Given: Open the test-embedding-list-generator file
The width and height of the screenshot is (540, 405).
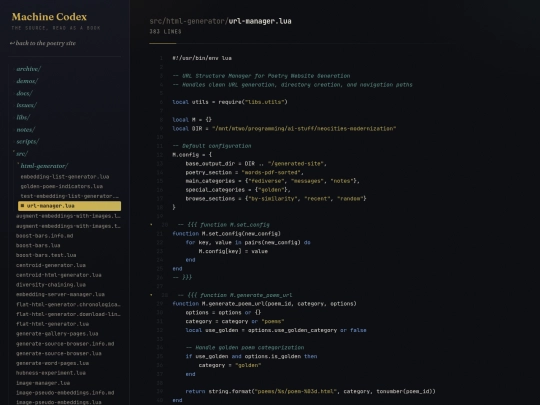Looking at the screenshot, I should coord(70,196).
